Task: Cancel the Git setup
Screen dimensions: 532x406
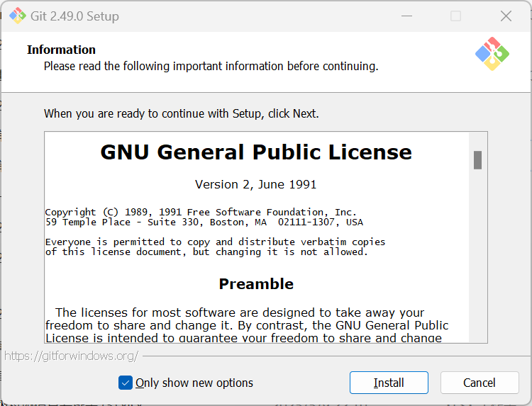Action: point(480,383)
